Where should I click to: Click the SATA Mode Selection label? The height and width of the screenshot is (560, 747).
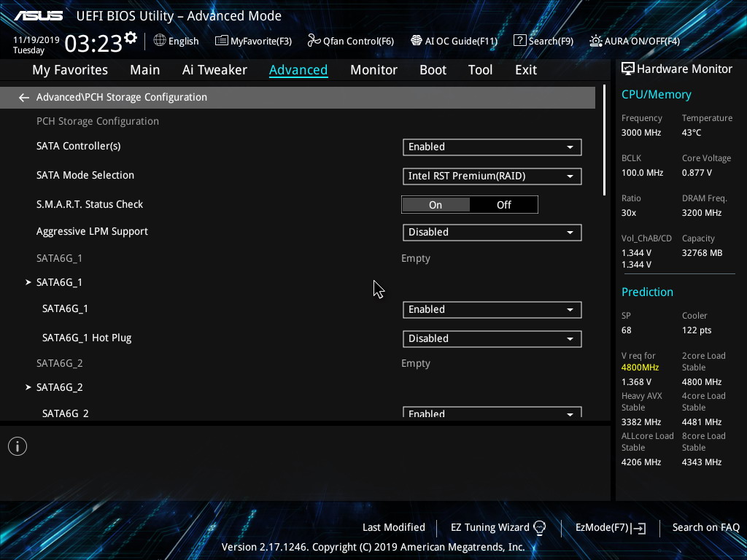click(x=85, y=175)
